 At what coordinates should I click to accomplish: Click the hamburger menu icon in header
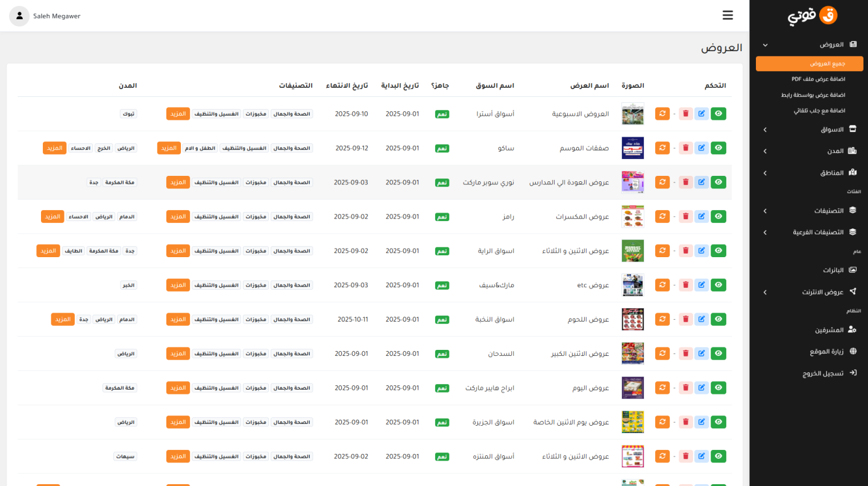click(x=728, y=16)
